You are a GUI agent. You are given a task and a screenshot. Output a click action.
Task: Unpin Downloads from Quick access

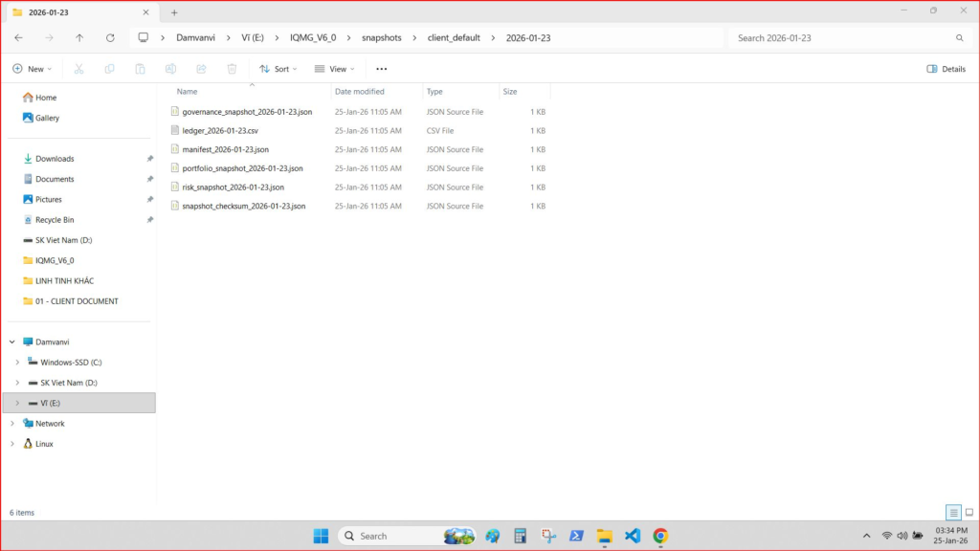coord(149,159)
